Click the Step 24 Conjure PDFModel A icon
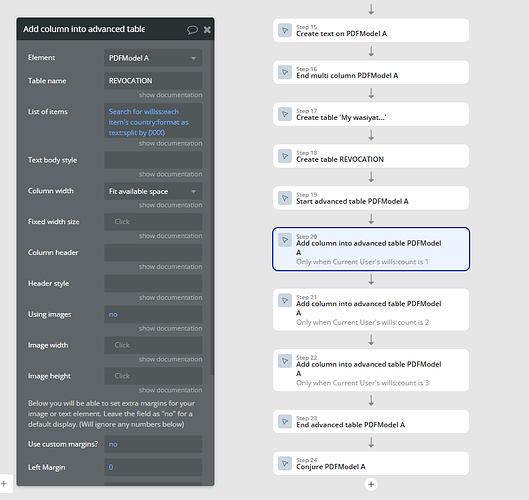The width and height of the screenshot is (529, 500). (x=285, y=463)
